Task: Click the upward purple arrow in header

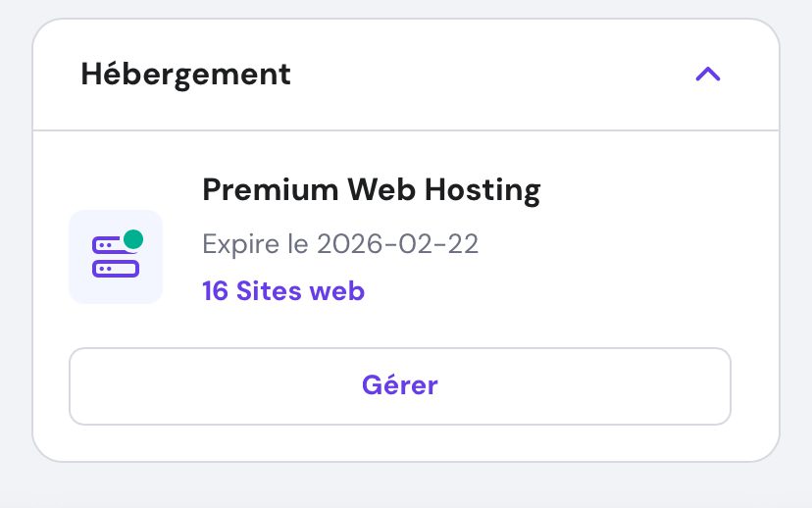Action: coord(707,75)
